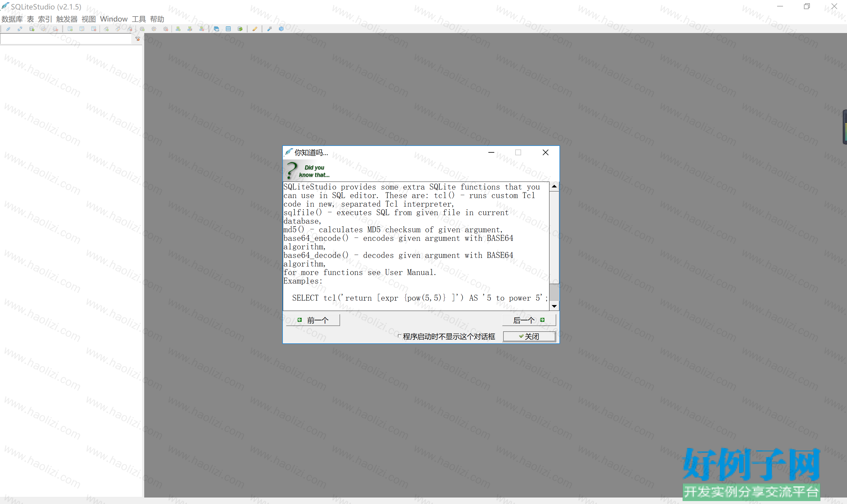Click the remove database icon

(x=55, y=29)
